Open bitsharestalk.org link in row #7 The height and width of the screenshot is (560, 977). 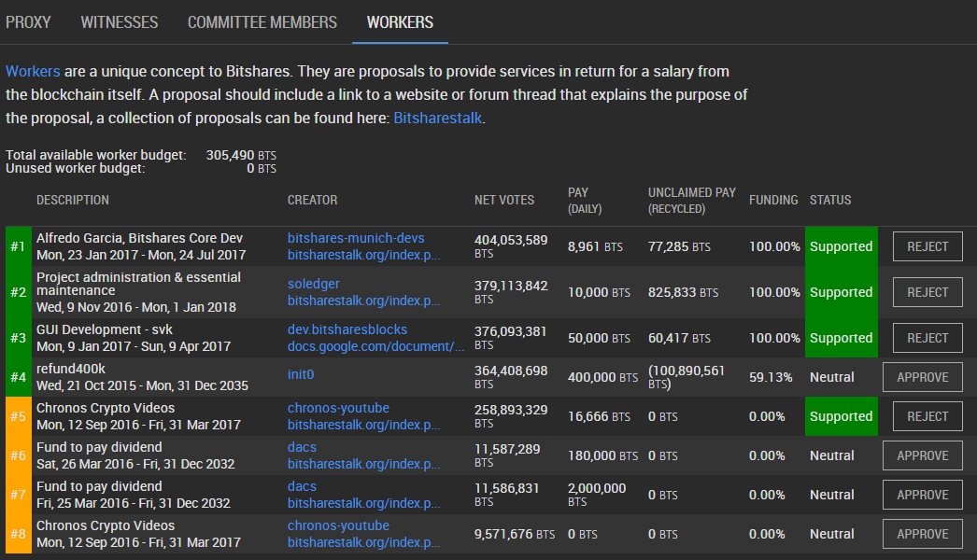click(364, 503)
